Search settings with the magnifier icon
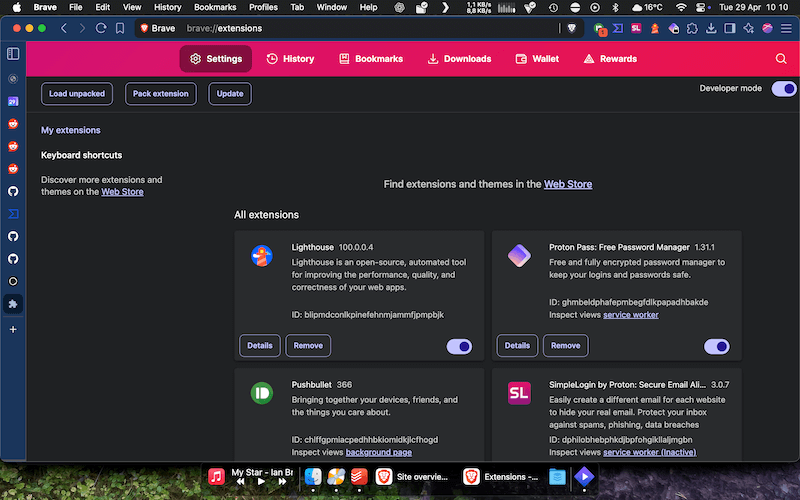The image size is (800, 500). point(781,59)
